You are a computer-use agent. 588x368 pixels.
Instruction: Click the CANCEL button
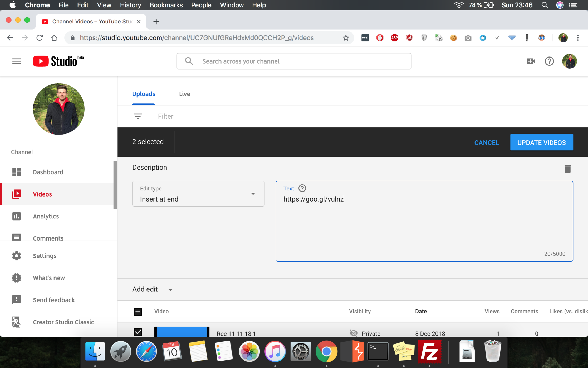tap(486, 142)
